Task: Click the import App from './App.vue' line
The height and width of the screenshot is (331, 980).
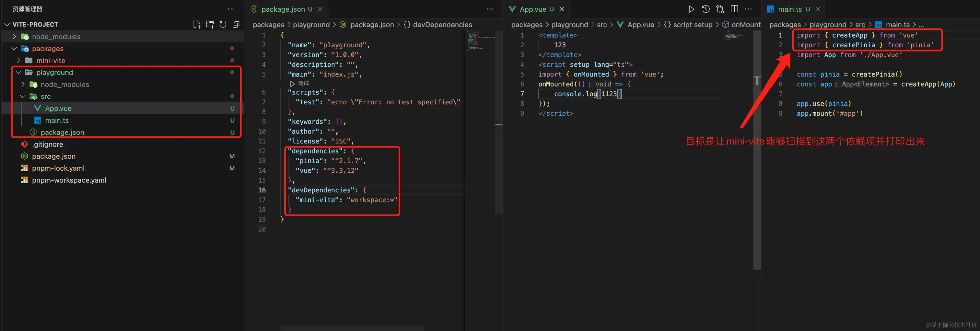Action: pos(849,55)
